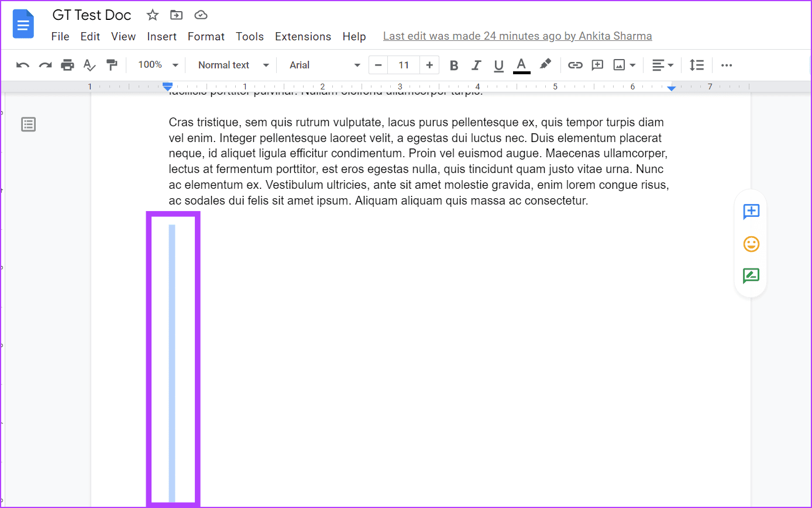Viewport: 812px width, 508px height.
Task: Click the Suggest edits icon on the right
Action: pyautogui.click(x=751, y=276)
